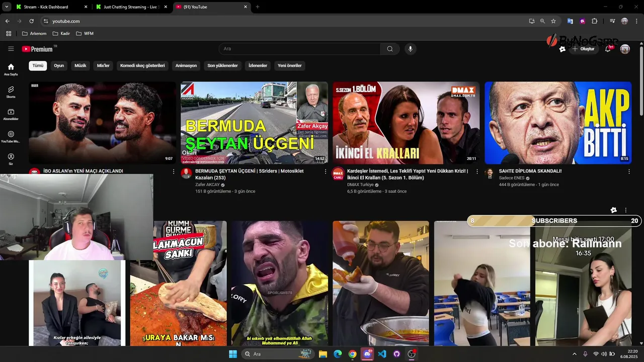Open the YouTube notifications bell
Screen dimensions: 644x362
[608, 49]
